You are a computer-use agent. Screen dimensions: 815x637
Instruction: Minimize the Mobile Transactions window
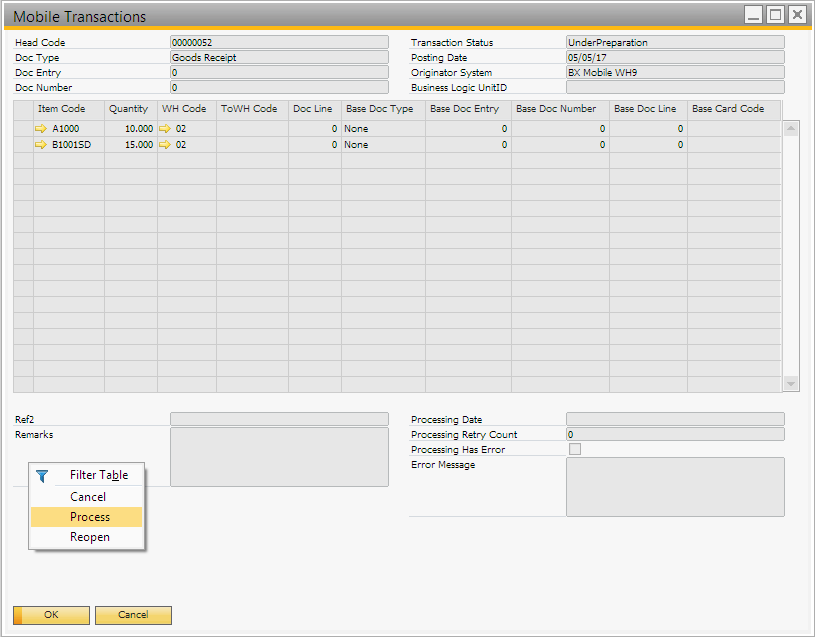pos(753,15)
